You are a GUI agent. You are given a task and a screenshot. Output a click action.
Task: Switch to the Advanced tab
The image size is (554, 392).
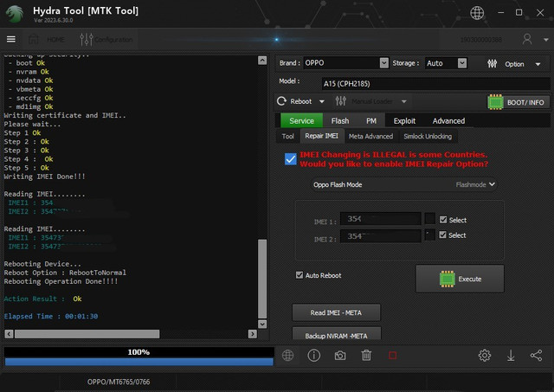point(448,121)
